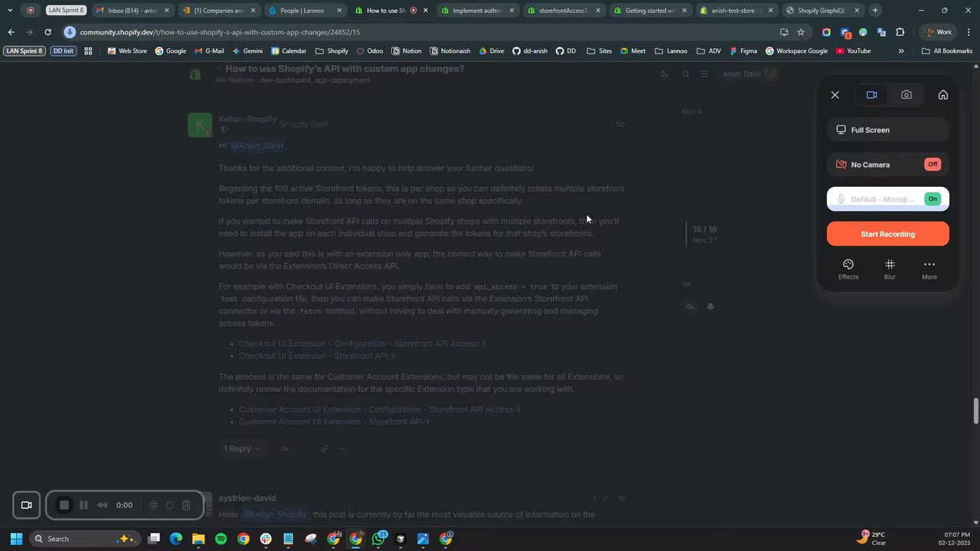980x551 pixels.
Task: Open the Default Microphone source selector
Action: point(888,199)
